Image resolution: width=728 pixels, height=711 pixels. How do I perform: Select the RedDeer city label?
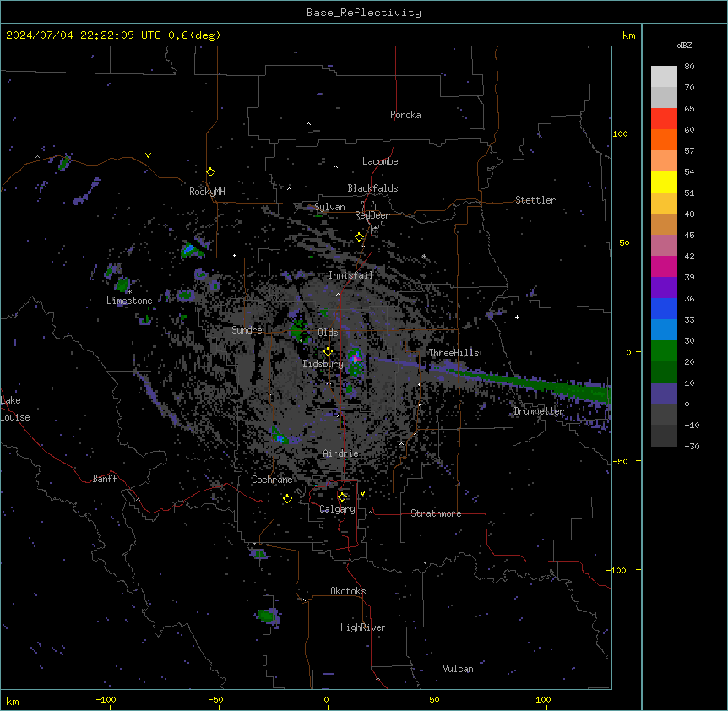click(372, 215)
